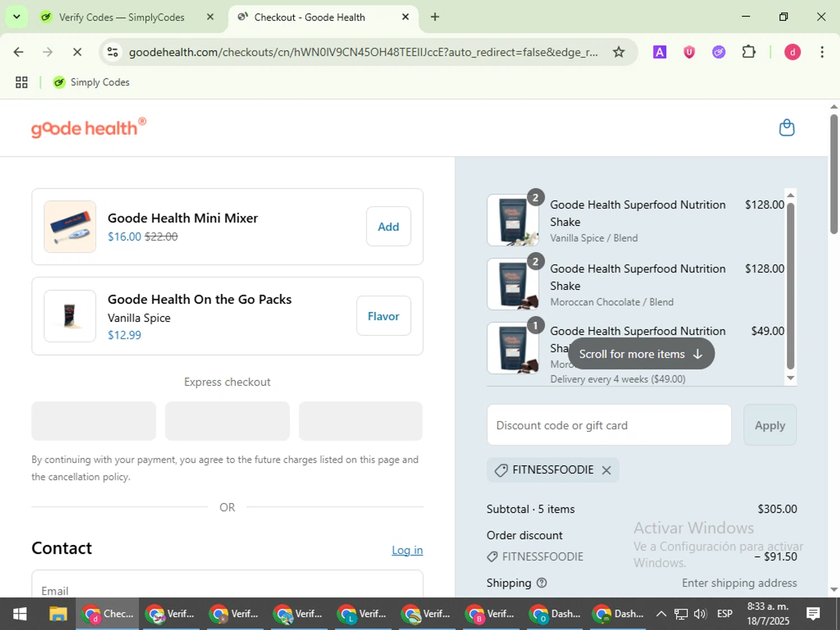Open the Chrome three-dot menu
840x630 pixels.
point(822,52)
